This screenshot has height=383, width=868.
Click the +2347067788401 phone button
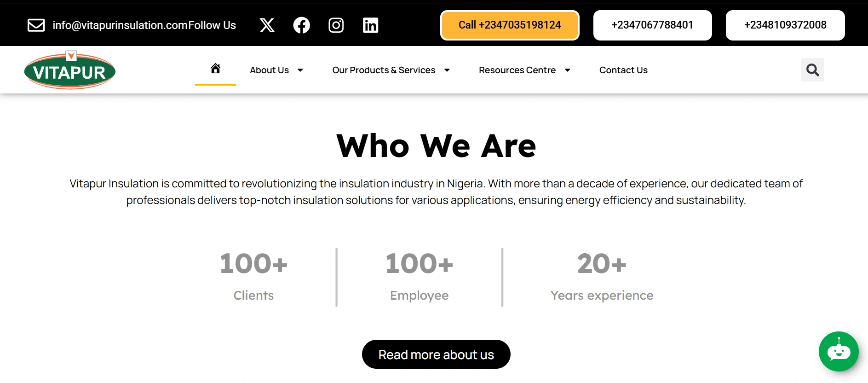652,25
